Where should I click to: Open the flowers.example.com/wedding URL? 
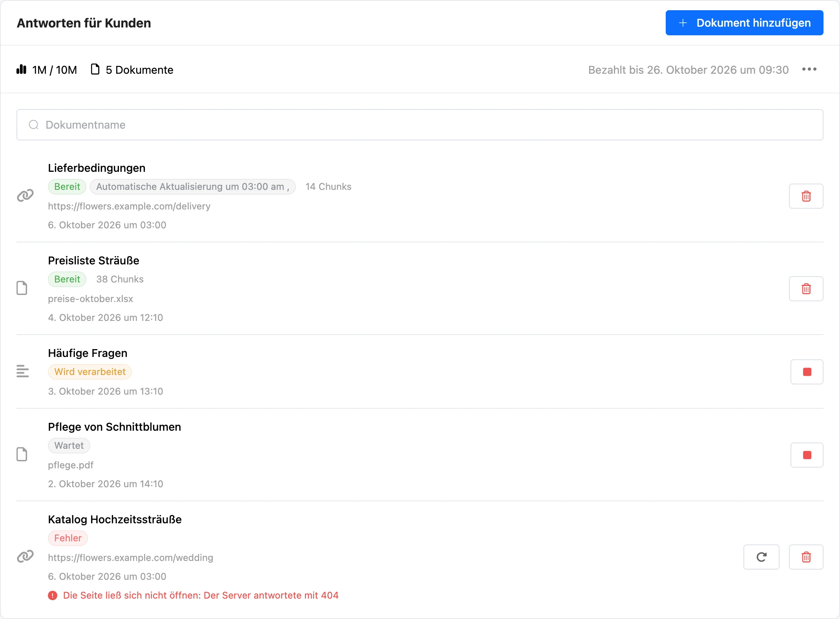tap(130, 558)
